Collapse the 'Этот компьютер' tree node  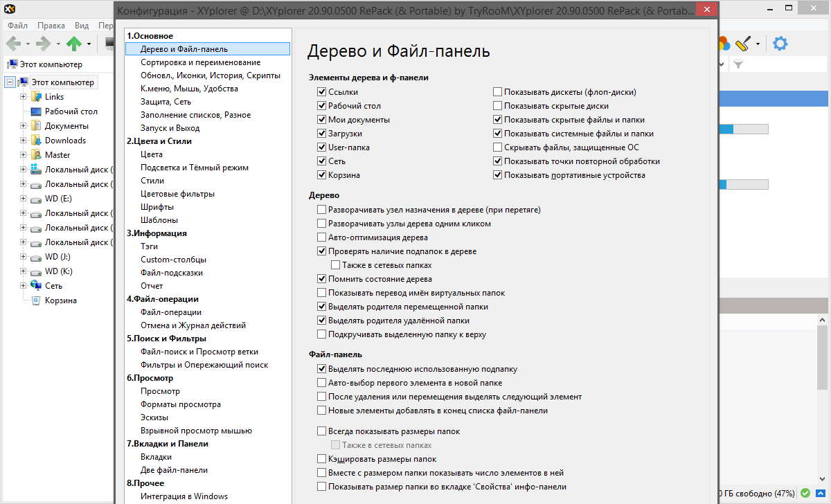pos(10,82)
